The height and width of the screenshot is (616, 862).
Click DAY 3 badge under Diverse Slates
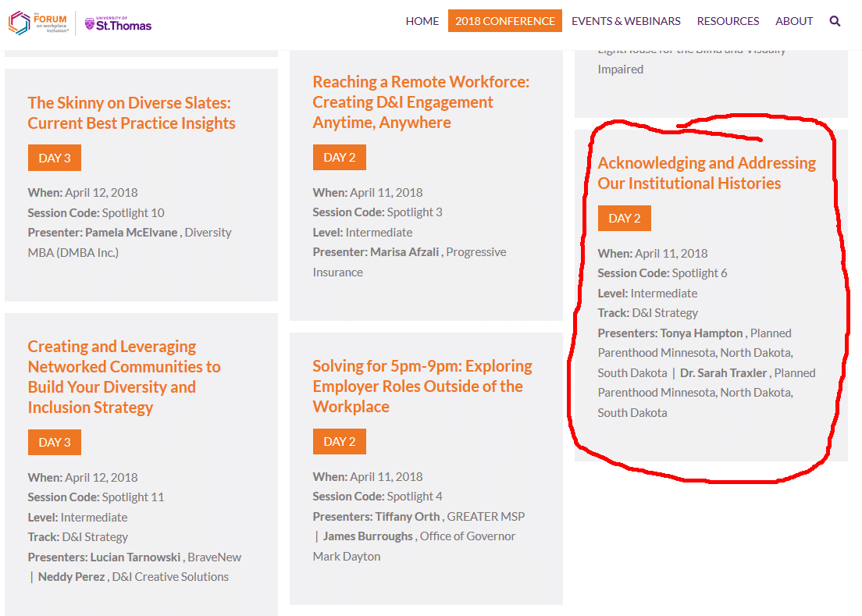click(x=55, y=158)
